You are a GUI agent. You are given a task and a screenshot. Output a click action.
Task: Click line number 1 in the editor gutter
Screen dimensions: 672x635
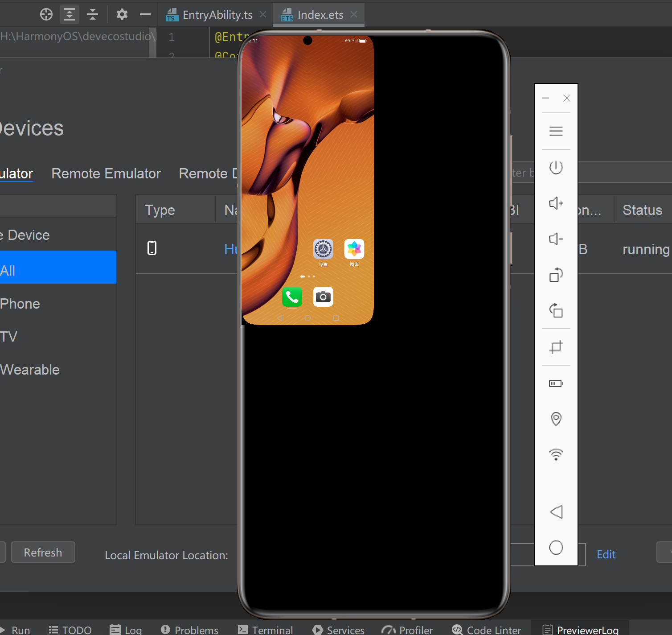click(172, 37)
